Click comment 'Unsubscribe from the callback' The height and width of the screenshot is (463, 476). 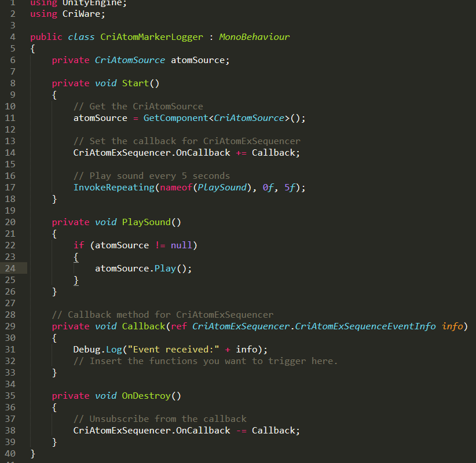point(160,418)
